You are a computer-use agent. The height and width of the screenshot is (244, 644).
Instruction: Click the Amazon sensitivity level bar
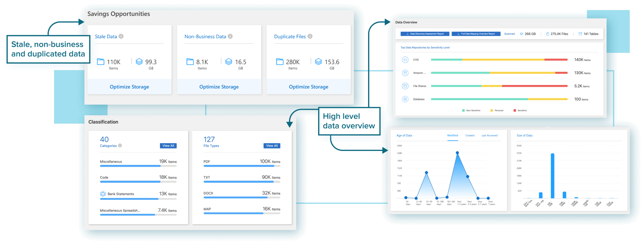click(x=499, y=73)
